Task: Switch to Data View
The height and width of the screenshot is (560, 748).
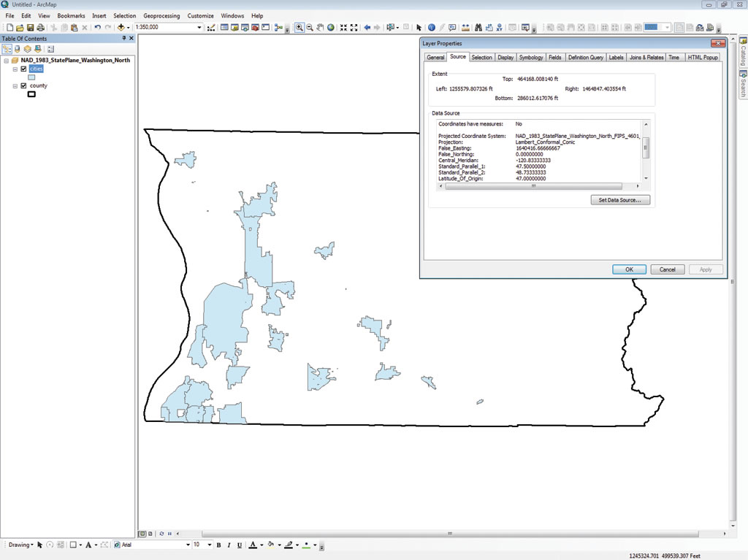Action: (142, 534)
